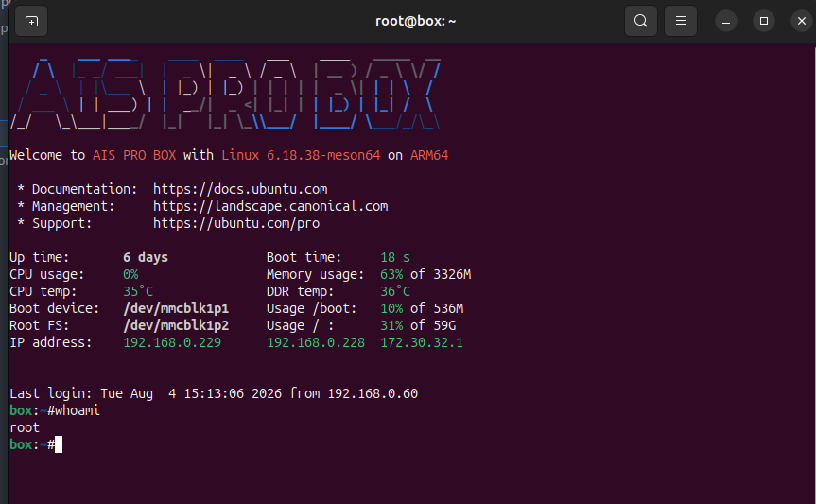Image resolution: width=816 pixels, height=504 pixels.
Task: Click root FS /dev/mmcblk1p2
Action: (176, 325)
